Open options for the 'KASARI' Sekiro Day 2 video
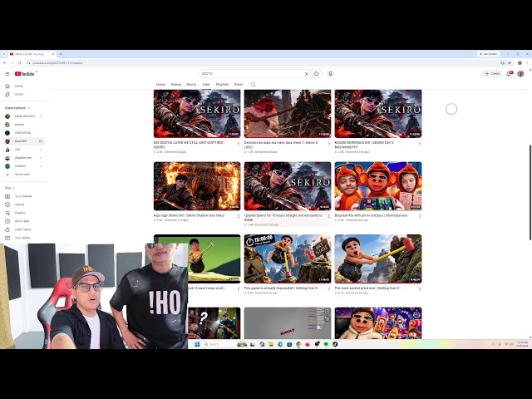Viewport: 532px width, 399px height. click(420, 144)
